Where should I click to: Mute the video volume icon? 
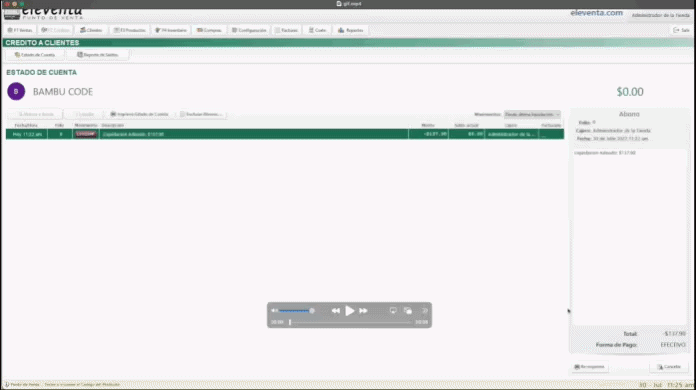(274, 311)
